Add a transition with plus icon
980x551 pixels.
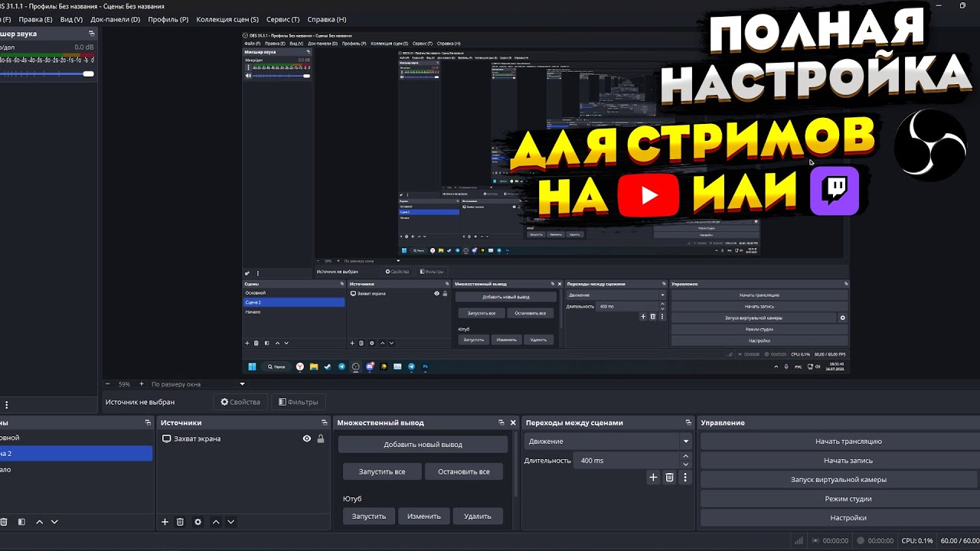pyautogui.click(x=653, y=478)
